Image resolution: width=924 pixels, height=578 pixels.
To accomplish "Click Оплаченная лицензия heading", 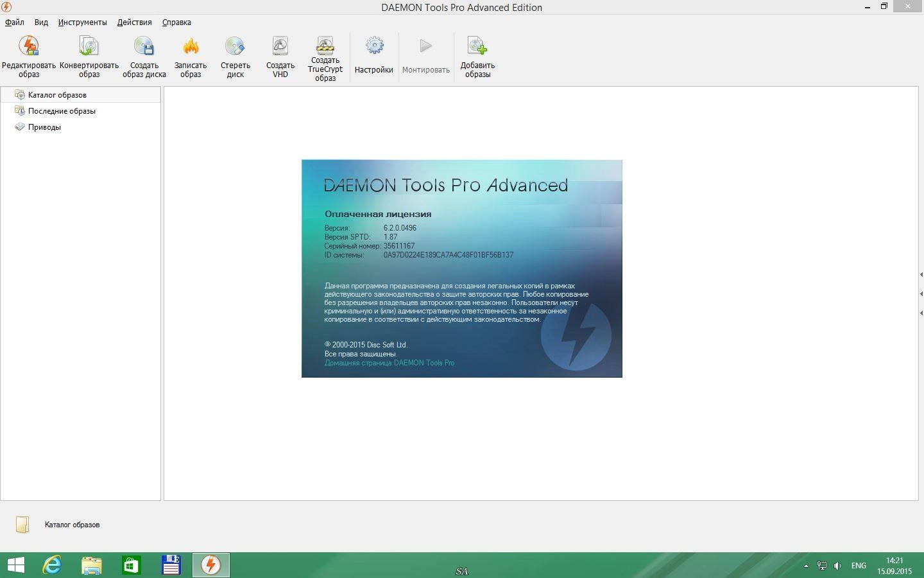I will (x=378, y=214).
